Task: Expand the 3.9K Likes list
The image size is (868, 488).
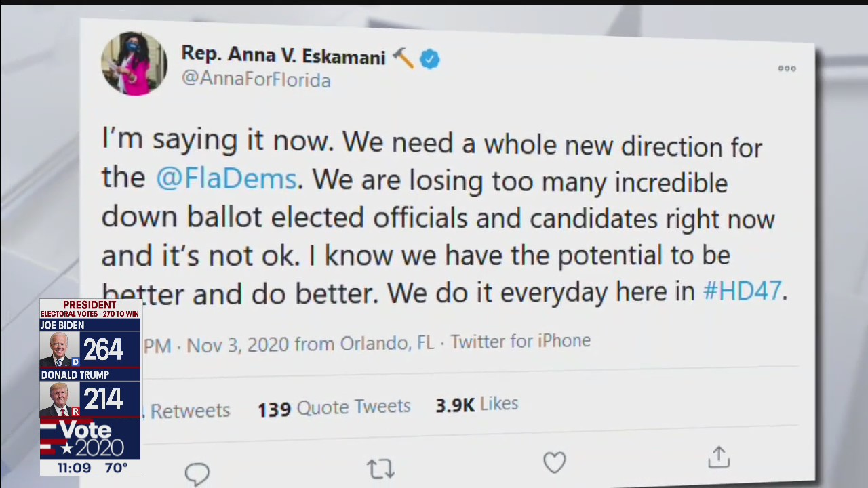Action: tap(476, 405)
